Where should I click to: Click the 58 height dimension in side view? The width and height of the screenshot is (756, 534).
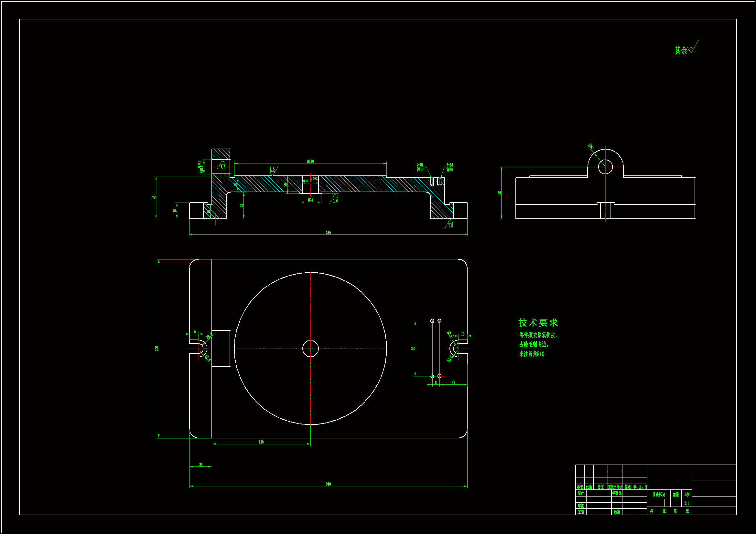[x=500, y=193]
